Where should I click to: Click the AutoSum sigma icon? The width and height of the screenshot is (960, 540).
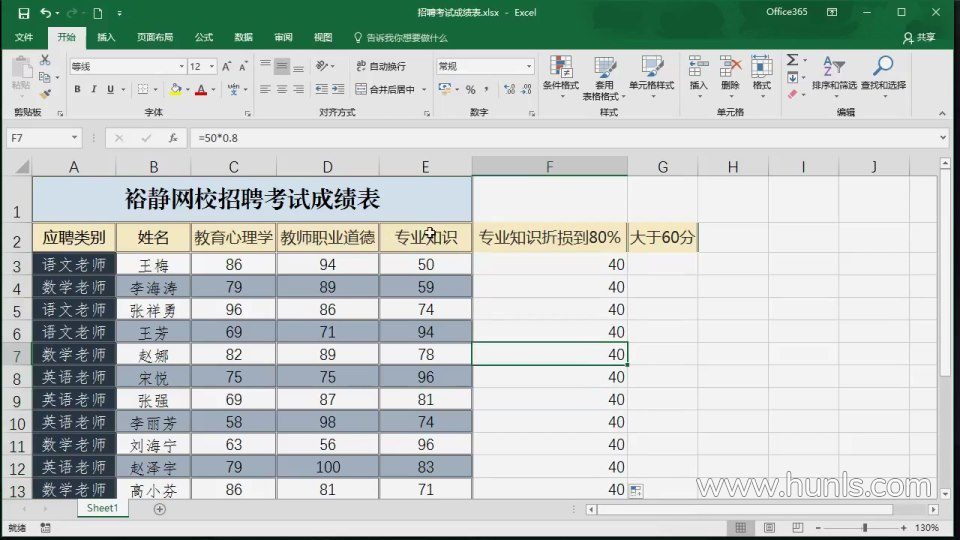click(x=792, y=61)
